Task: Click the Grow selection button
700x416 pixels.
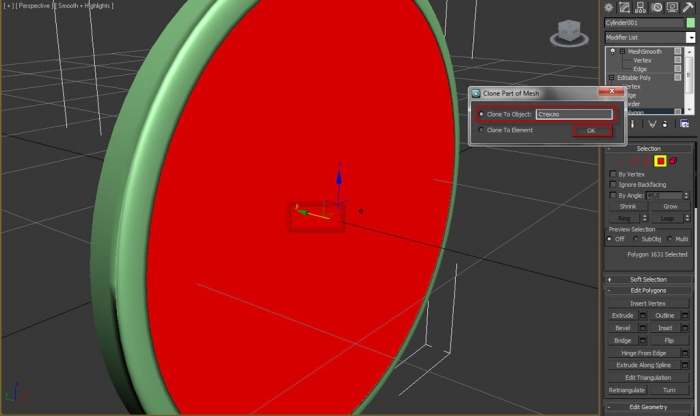Action: [x=670, y=207]
